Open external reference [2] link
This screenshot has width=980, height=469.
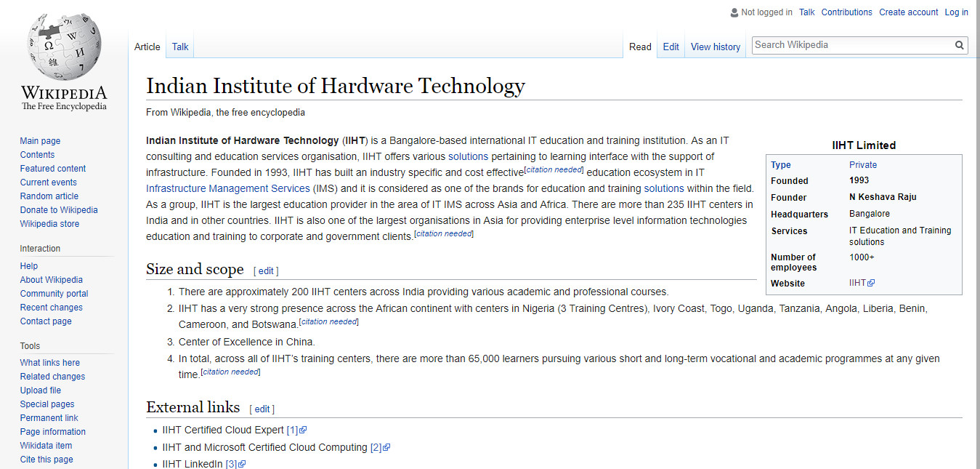376,448
